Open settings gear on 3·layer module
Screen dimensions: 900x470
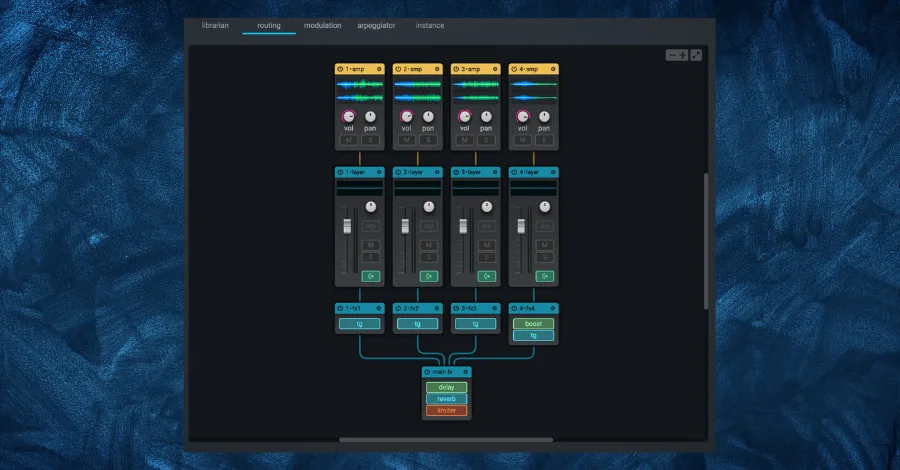pyautogui.click(x=495, y=172)
